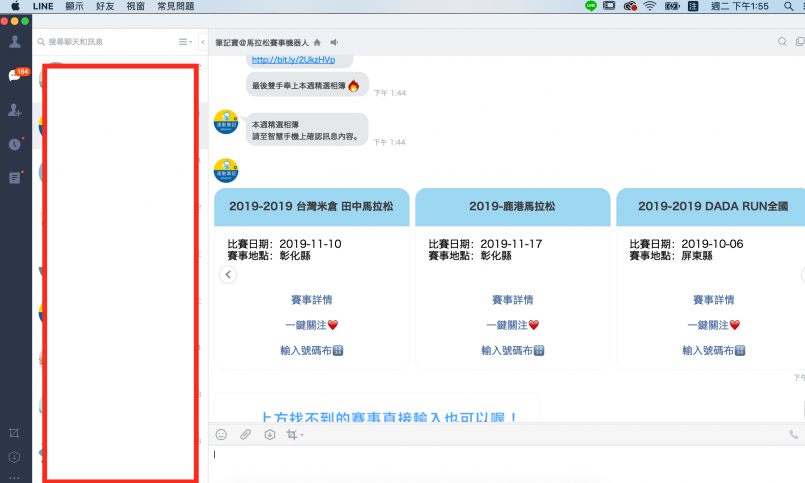This screenshot has height=483, width=805.
Task: Open the http://bit.ly/2UkzHVp link
Action: 293,60
